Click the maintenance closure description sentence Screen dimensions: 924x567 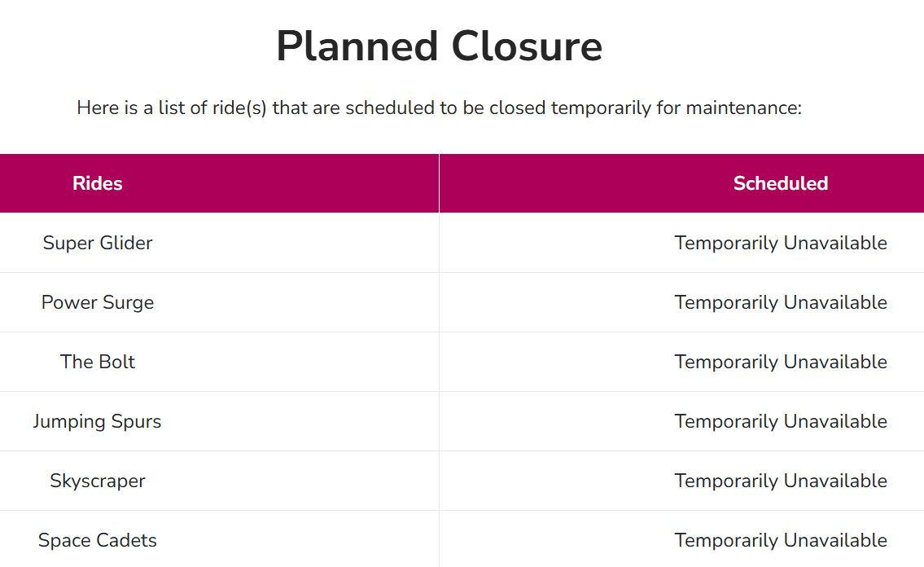(x=439, y=108)
